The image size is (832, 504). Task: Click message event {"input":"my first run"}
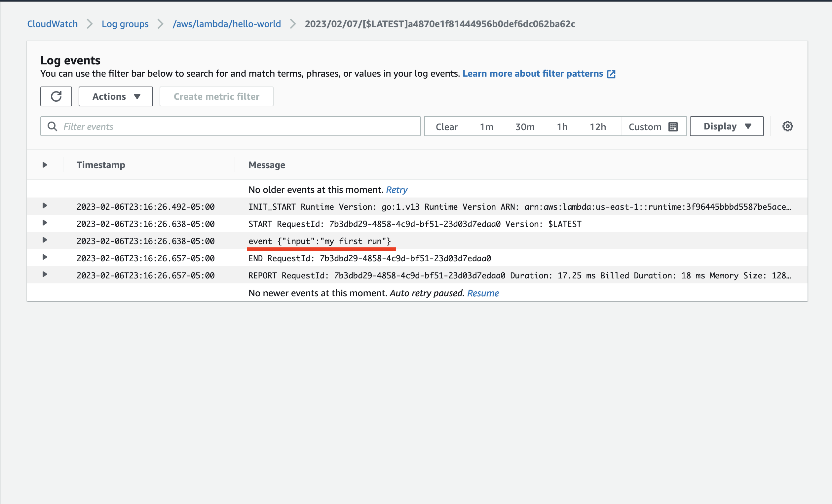click(320, 241)
